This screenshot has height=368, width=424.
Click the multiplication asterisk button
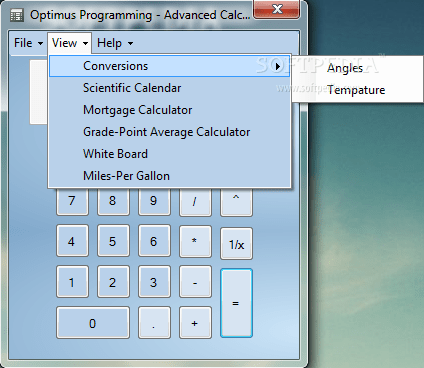click(195, 241)
